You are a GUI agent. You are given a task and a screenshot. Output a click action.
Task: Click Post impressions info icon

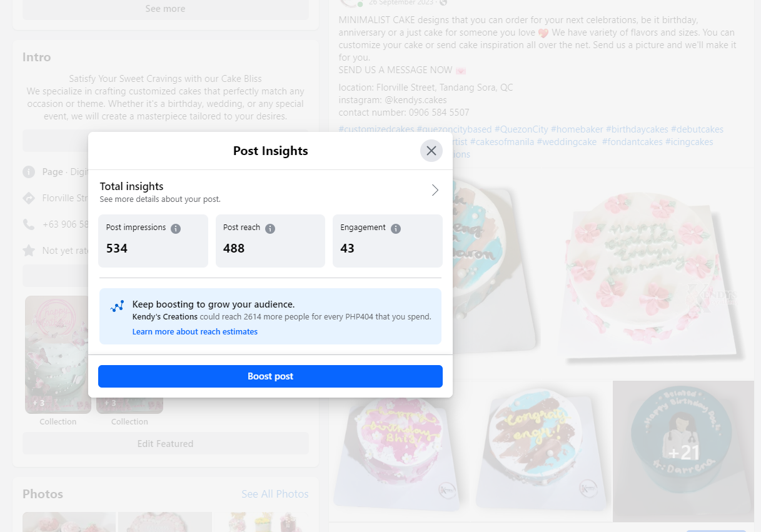(176, 228)
